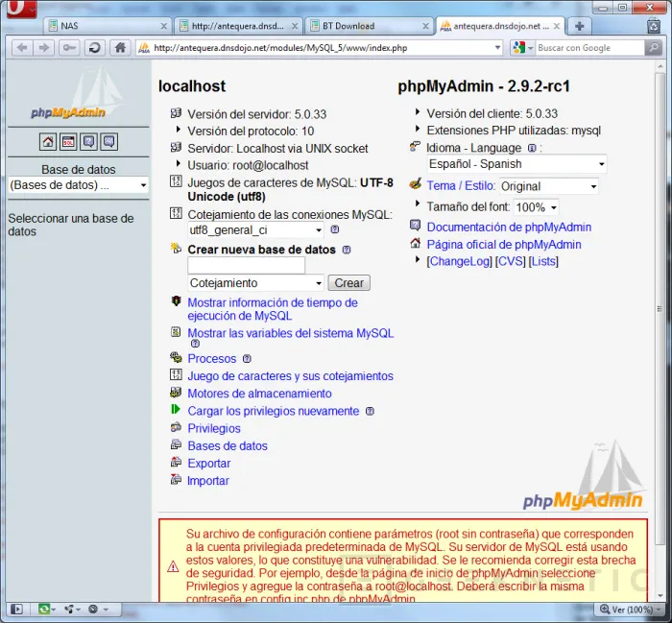Reload the page with the refresh button
The height and width of the screenshot is (623, 672).
95,48
